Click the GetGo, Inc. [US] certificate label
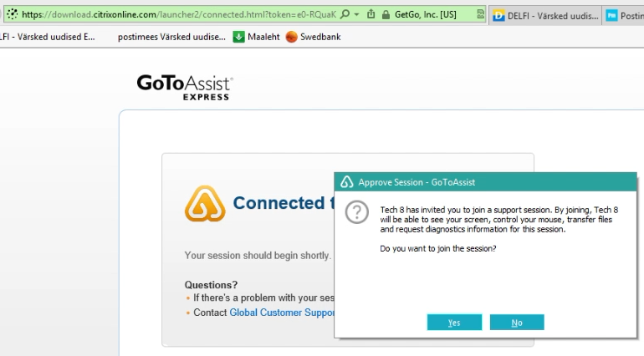The height and width of the screenshot is (356, 644). (x=426, y=15)
